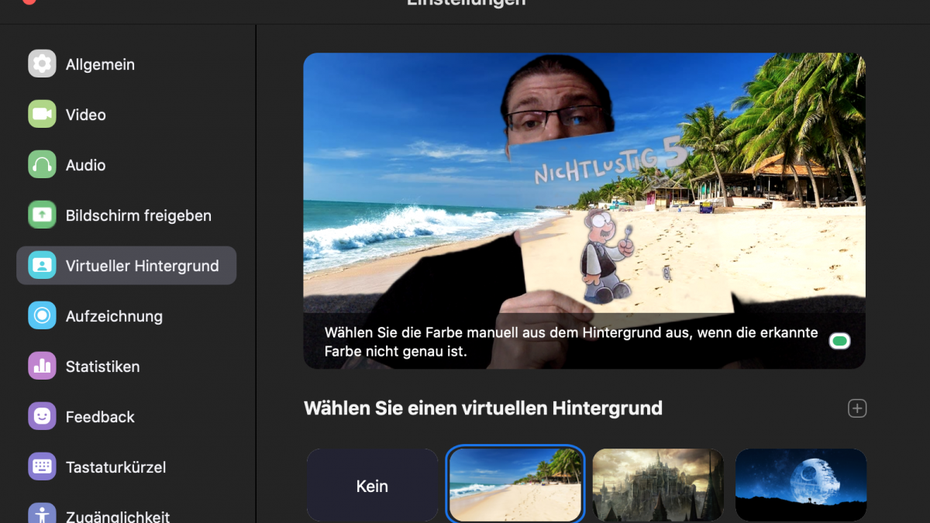Add a new virtual background with the plus icon
Viewport: 930px width, 523px height.
(857, 408)
